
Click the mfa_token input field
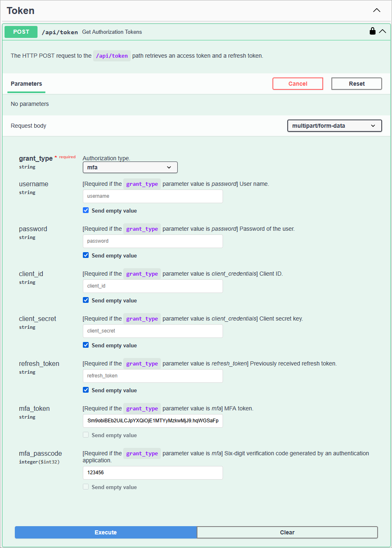click(x=153, y=421)
